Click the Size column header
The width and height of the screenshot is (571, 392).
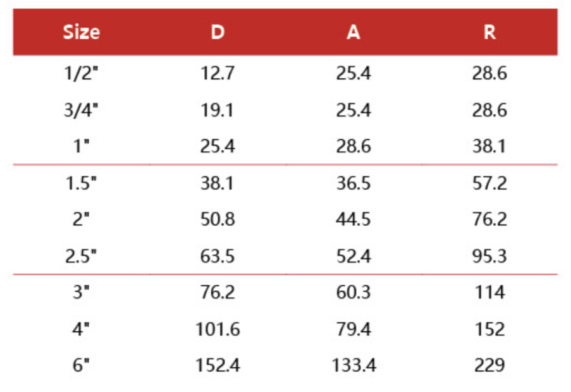point(82,32)
